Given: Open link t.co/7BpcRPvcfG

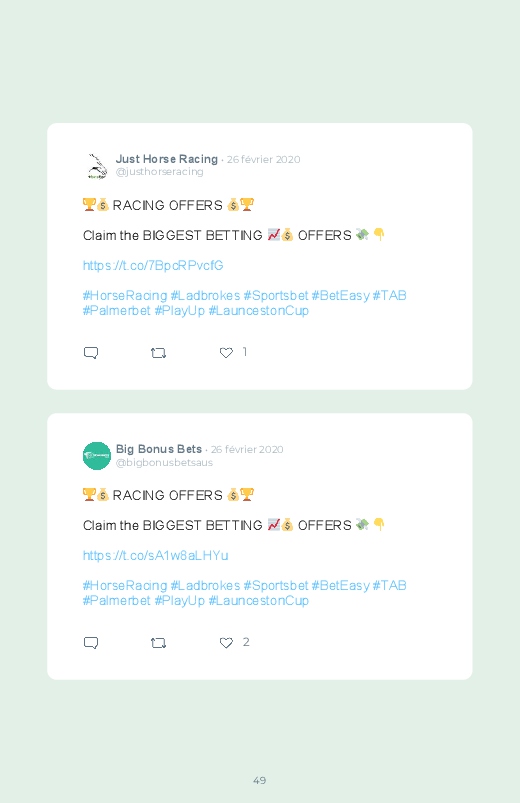Looking at the screenshot, I should point(153,265).
